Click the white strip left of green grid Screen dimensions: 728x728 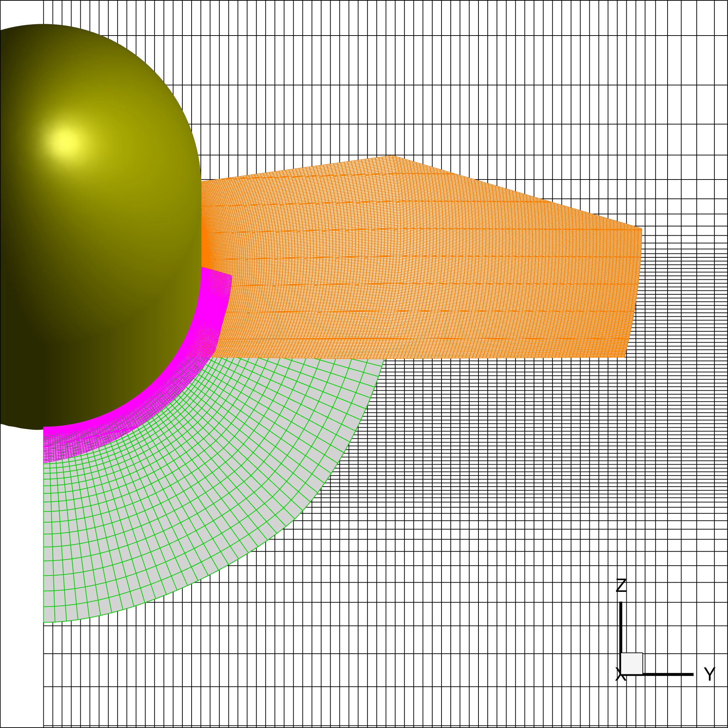[21, 528]
